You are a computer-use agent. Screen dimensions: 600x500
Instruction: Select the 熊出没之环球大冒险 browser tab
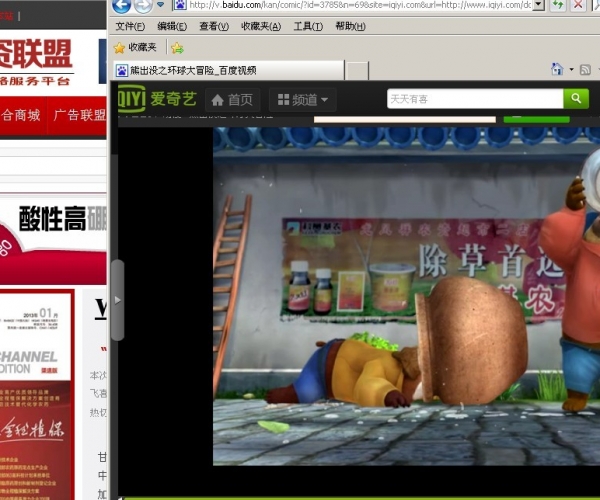(x=228, y=70)
